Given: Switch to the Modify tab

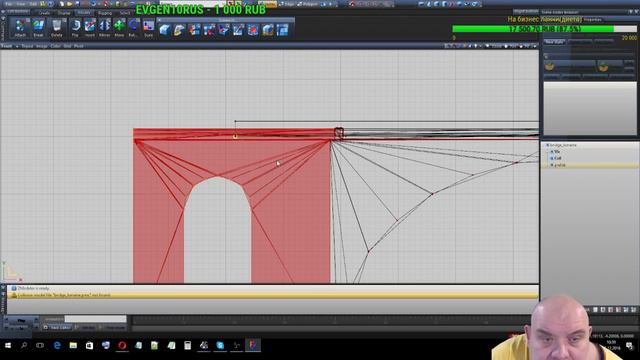Looking at the screenshot, I should click(84, 13).
